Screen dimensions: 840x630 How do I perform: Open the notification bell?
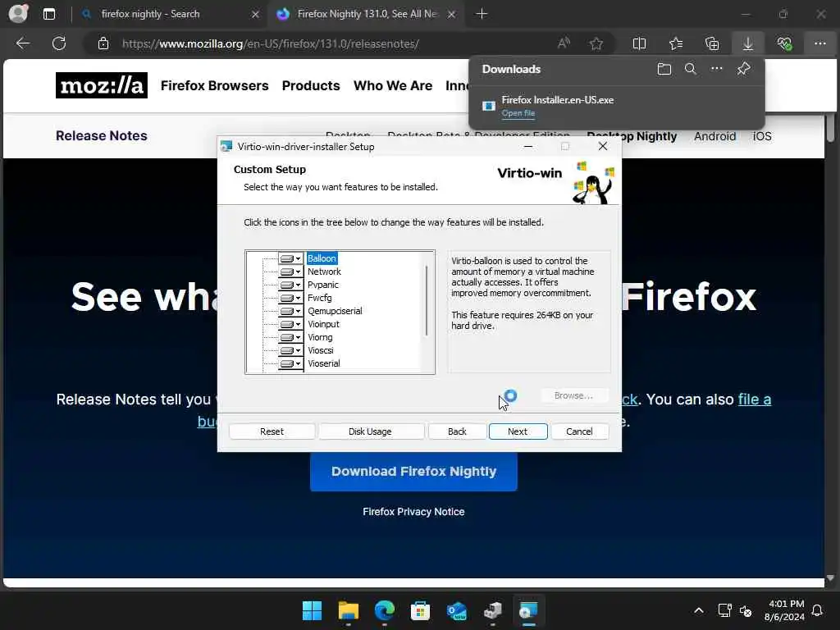[x=817, y=610]
